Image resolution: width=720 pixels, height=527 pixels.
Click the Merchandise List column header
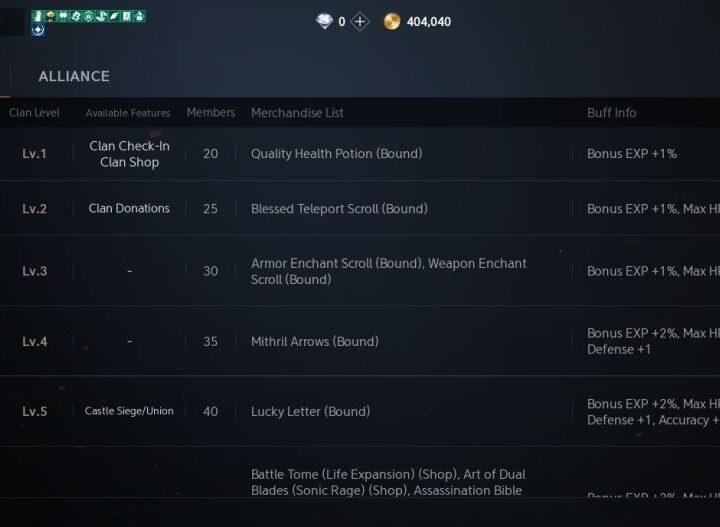point(297,113)
